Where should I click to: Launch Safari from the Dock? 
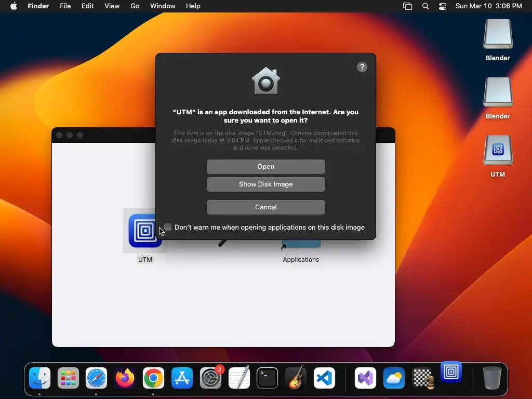[x=96, y=378]
